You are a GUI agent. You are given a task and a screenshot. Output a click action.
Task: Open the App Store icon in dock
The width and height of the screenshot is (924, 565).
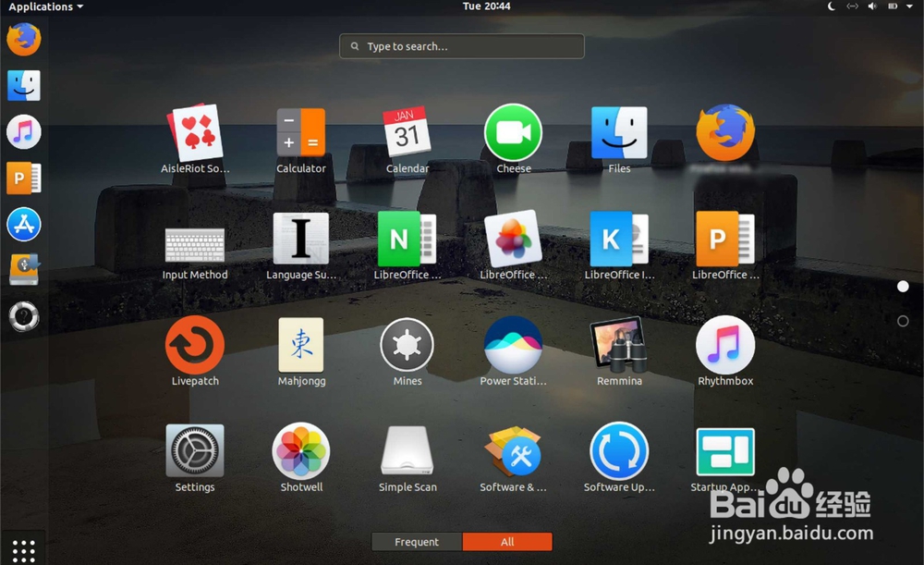coord(24,224)
